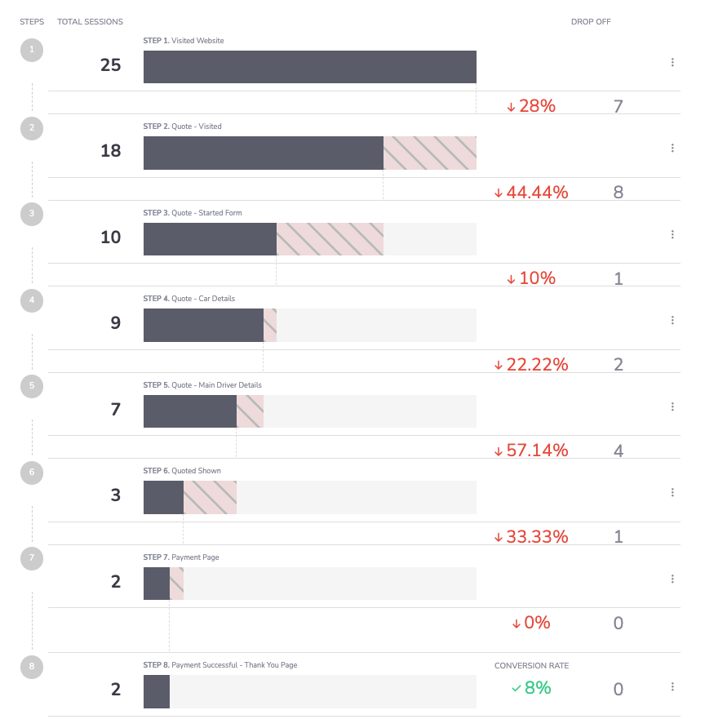Open the three-dot menu for Step 6 Quoted Shown
The image size is (705, 728).
672,492
